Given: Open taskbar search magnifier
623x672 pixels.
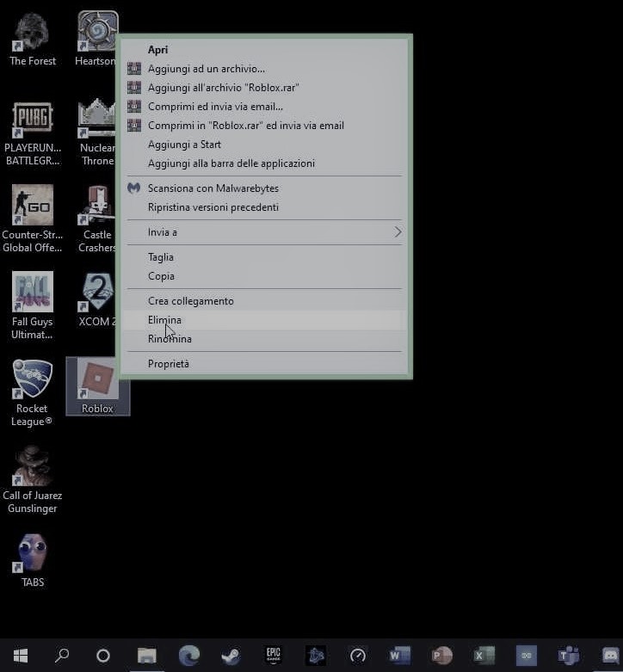Looking at the screenshot, I should (62, 656).
